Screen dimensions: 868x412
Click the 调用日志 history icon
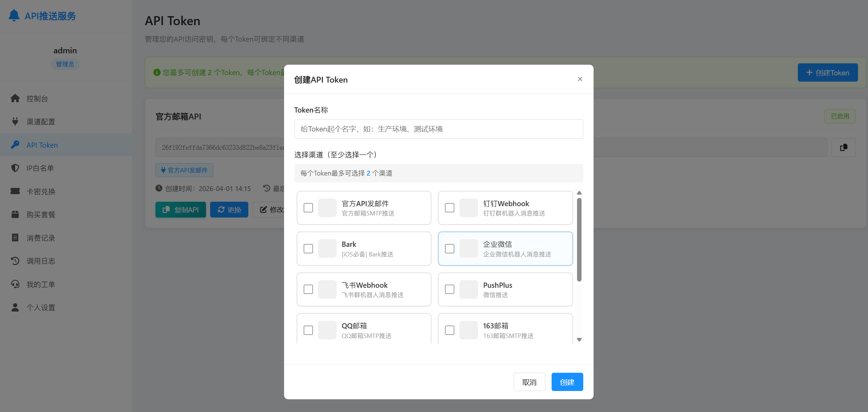coord(15,261)
